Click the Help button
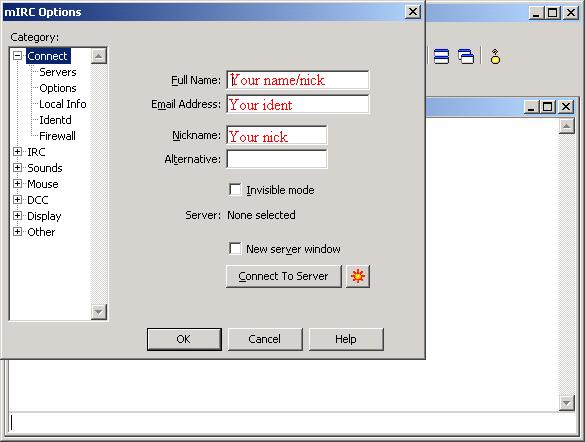The height and width of the screenshot is (442, 585). click(x=346, y=339)
